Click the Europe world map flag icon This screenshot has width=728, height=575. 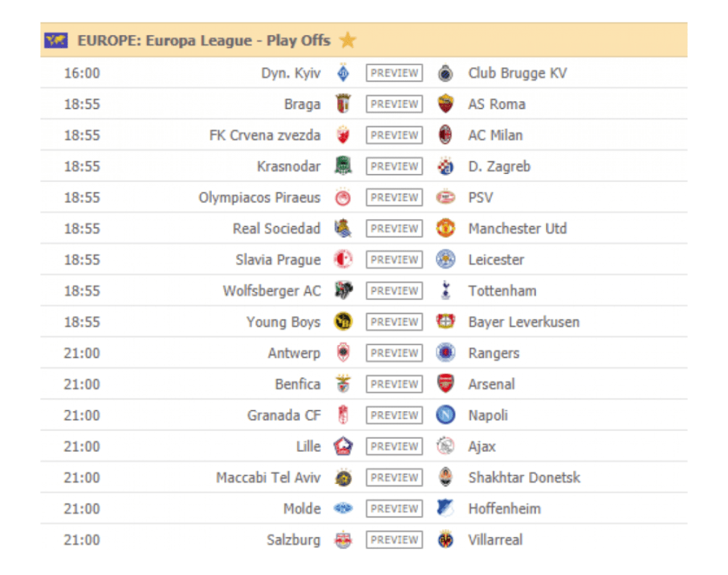56,40
